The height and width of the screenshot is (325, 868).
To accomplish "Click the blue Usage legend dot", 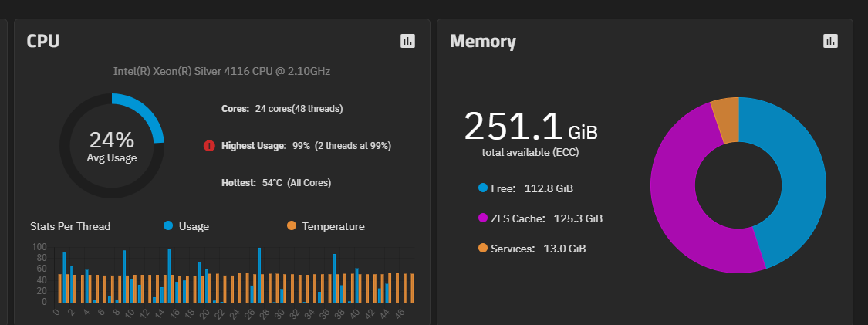I will (168, 226).
